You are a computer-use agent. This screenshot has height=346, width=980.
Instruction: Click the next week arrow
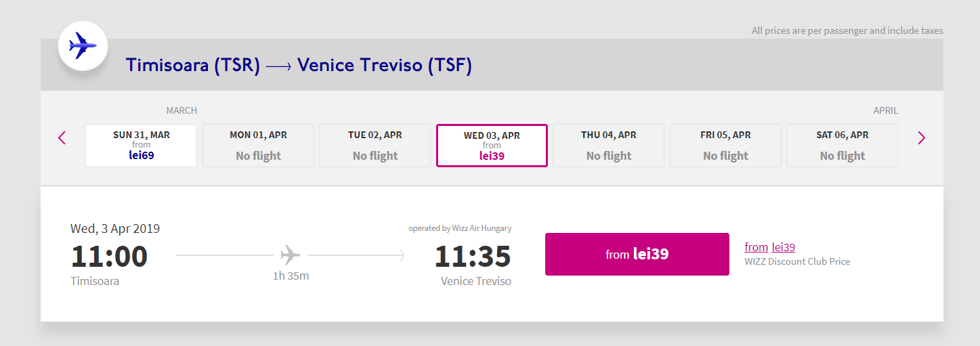[921, 138]
